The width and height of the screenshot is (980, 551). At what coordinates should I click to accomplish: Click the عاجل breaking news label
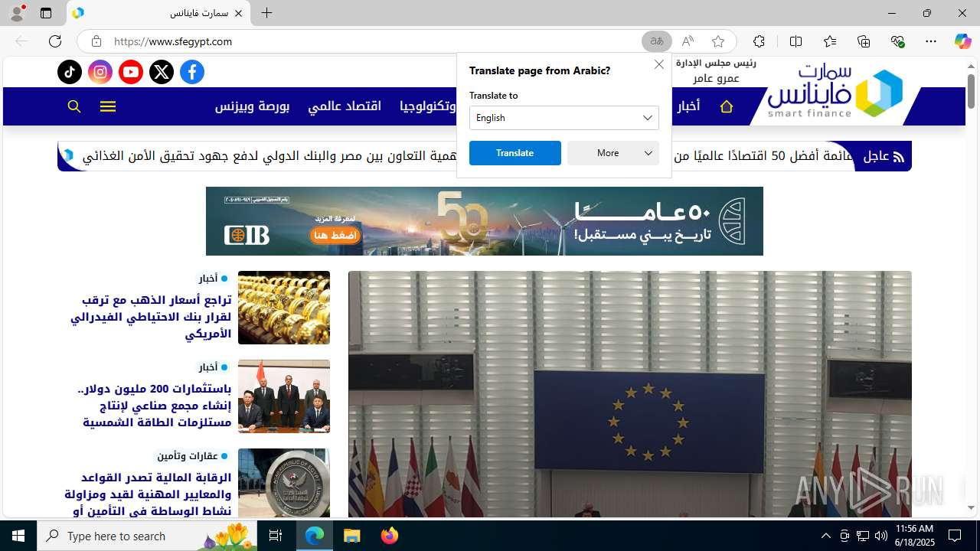tap(884, 156)
